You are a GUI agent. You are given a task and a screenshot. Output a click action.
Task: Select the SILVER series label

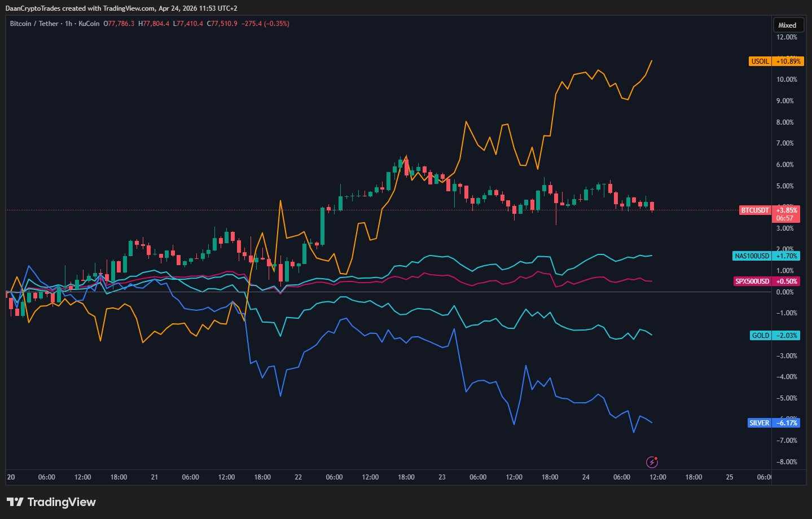click(x=759, y=423)
